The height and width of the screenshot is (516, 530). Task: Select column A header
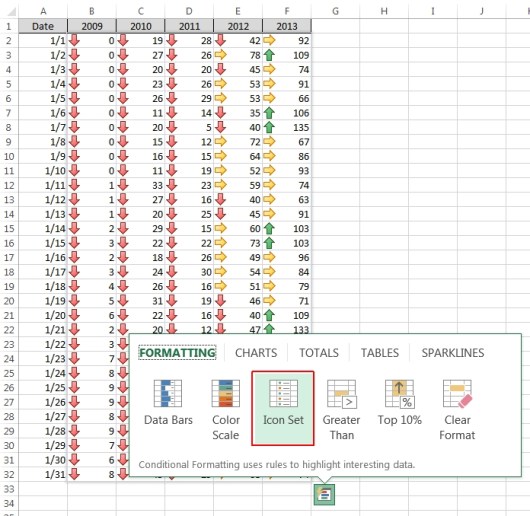[43, 11]
